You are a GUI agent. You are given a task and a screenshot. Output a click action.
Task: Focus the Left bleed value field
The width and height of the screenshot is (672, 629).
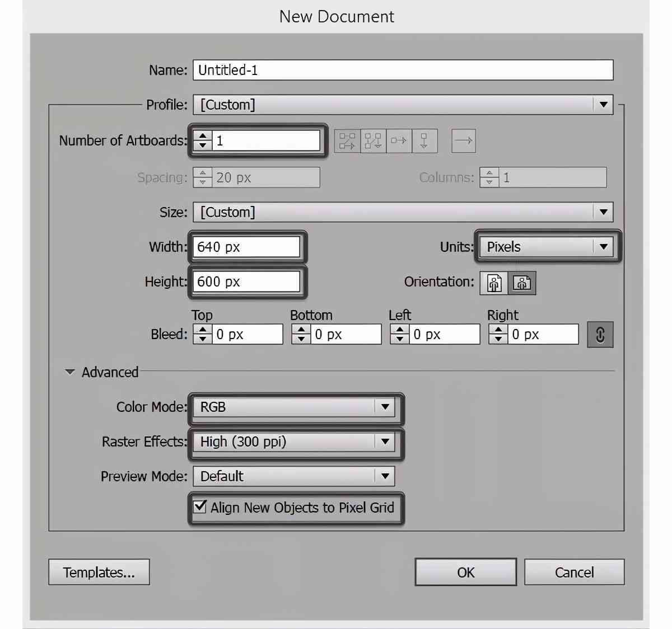tap(444, 334)
